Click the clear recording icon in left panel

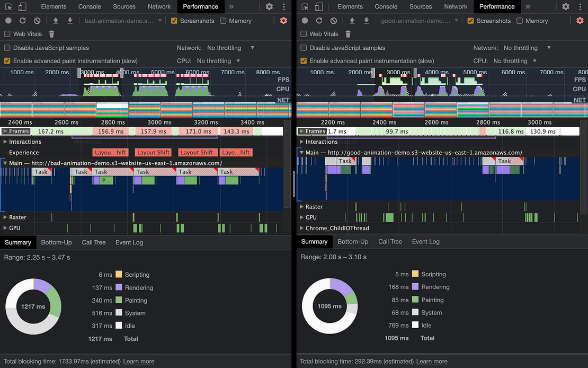click(37, 21)
